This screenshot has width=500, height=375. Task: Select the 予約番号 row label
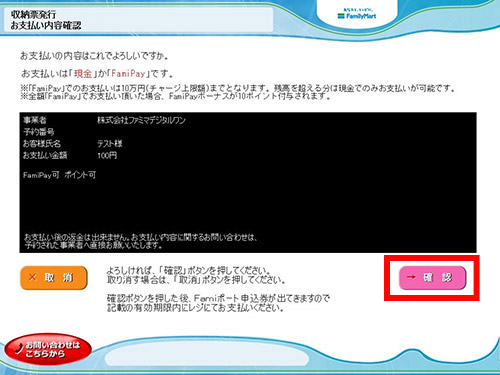[39, 132]
